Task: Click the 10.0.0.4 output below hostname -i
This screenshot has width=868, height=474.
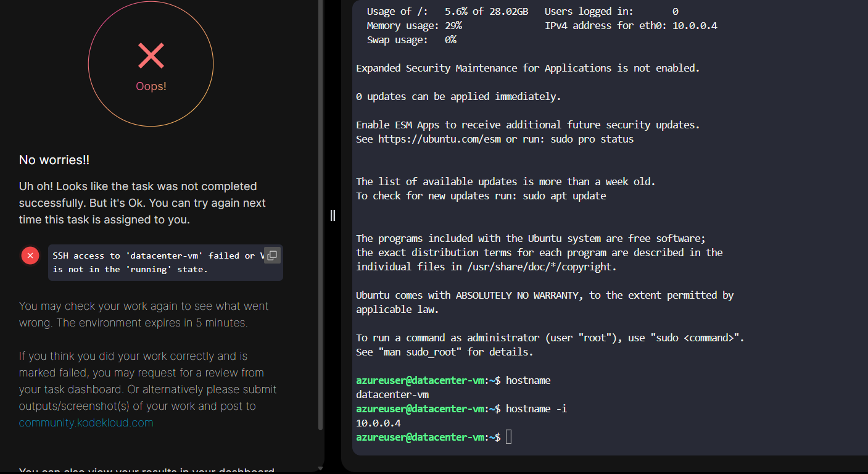Action: tap(378, 423)
